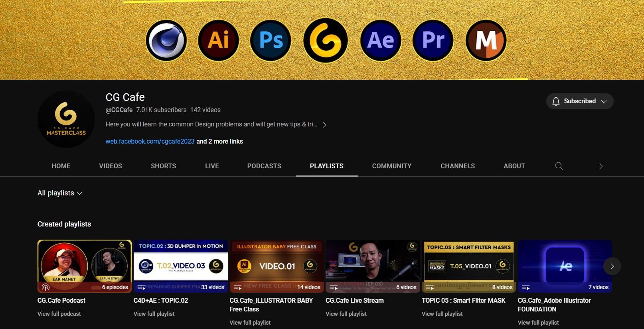
Task: Open CG.Cafe Podcast thumbnail
Action: point(85,266)
